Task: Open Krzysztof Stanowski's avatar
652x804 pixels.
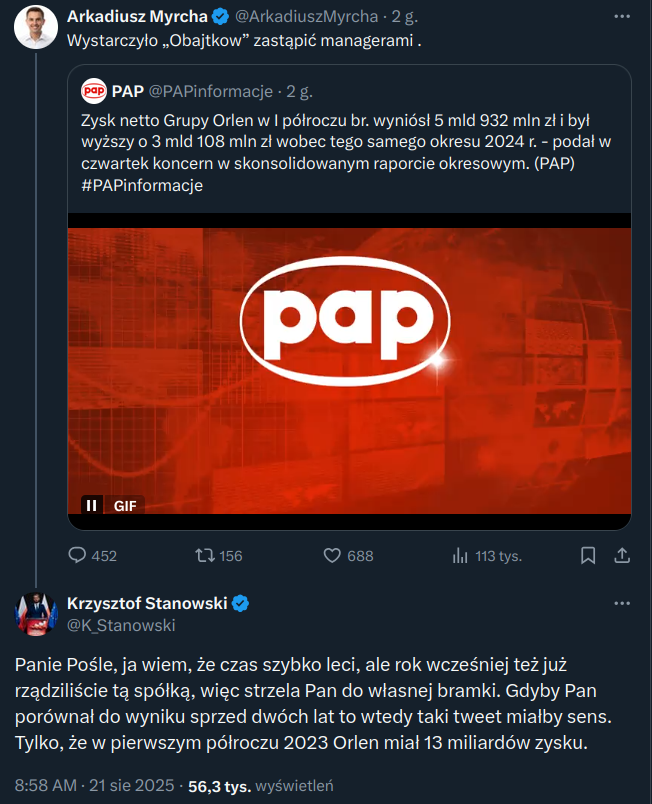Action: [36, 613]
